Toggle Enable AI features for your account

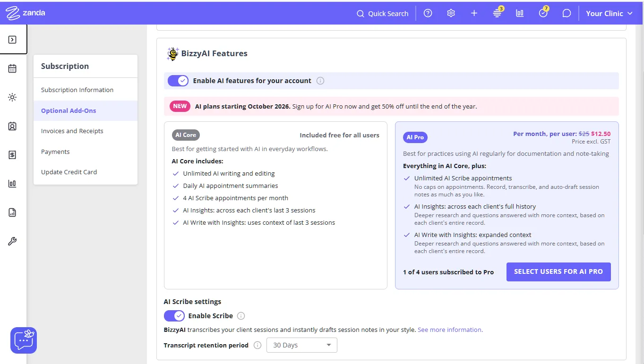178,81
